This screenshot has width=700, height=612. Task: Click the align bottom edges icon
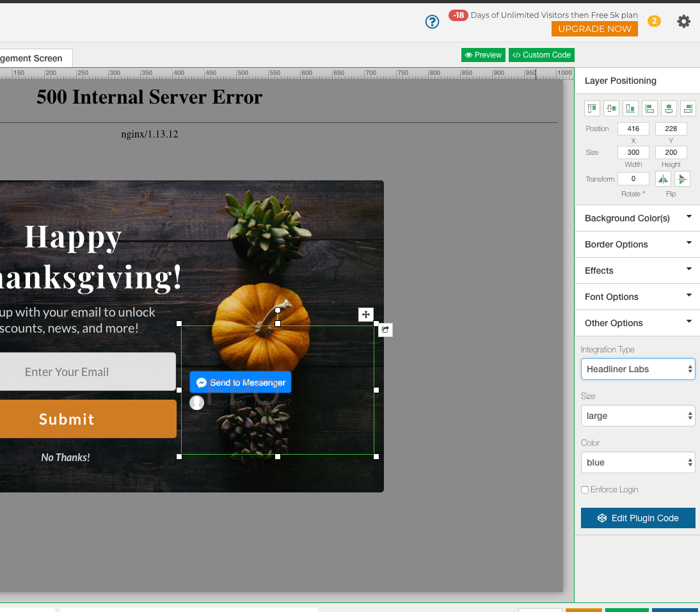[630, 109]
